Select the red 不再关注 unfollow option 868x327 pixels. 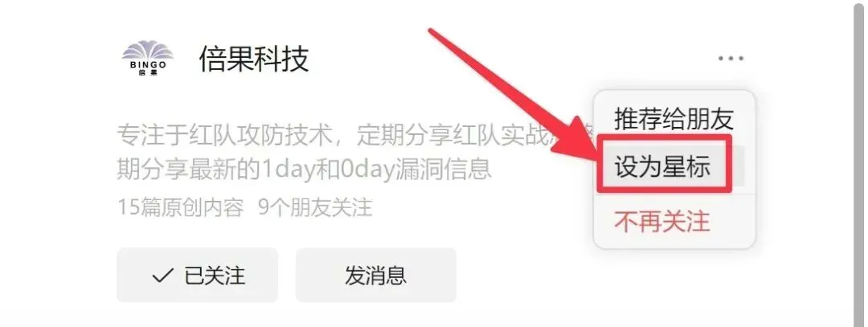(662, 221)
